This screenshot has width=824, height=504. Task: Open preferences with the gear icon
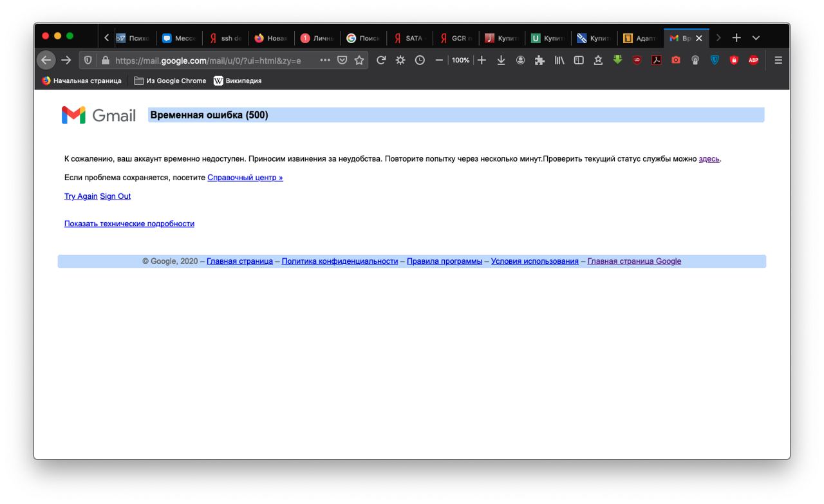(400, 60)
